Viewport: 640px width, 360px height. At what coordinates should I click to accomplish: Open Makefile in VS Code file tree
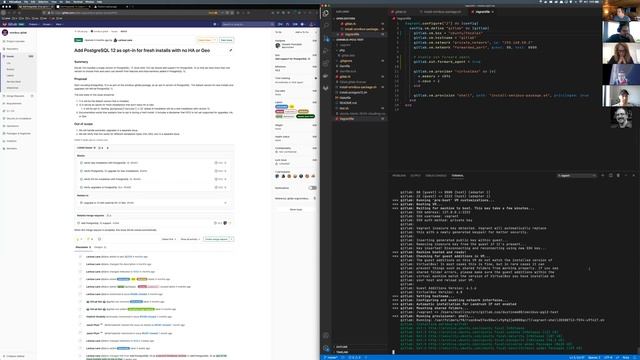[345, 98]
